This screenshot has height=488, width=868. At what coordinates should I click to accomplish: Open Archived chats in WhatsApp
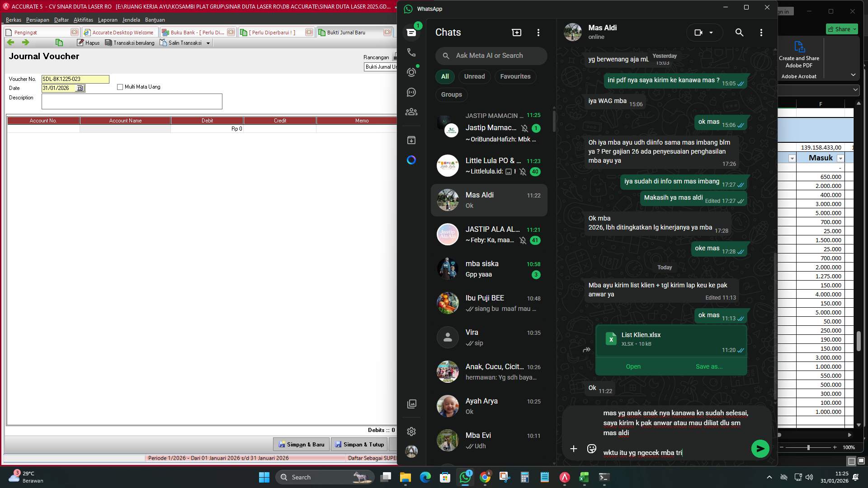point(411,140)
